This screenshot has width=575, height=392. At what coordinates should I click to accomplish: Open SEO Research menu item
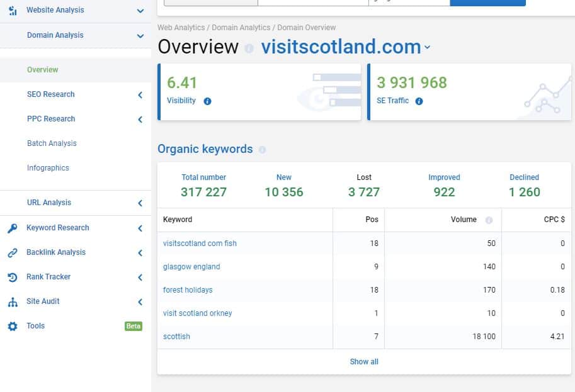(x=50, y=94)
